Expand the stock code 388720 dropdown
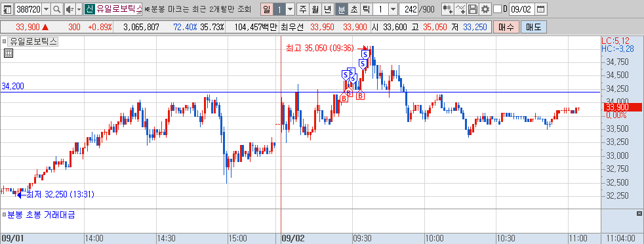Viewport: 644px width, 244px height. pos(46,9)
